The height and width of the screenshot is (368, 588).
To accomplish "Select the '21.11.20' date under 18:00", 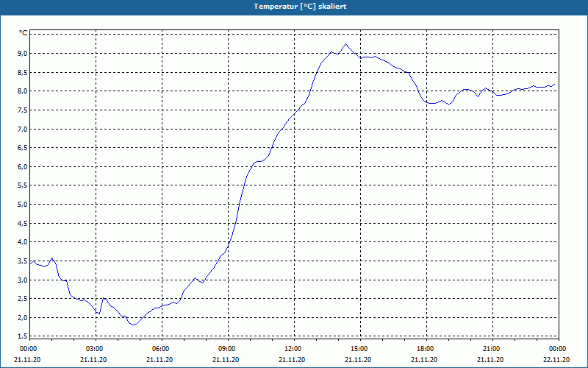I will (x=424, y=360).
